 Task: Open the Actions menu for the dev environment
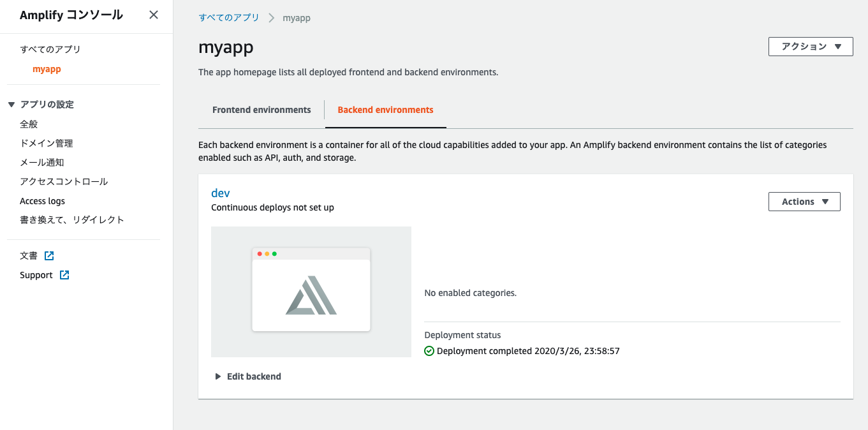pos(804,201)
